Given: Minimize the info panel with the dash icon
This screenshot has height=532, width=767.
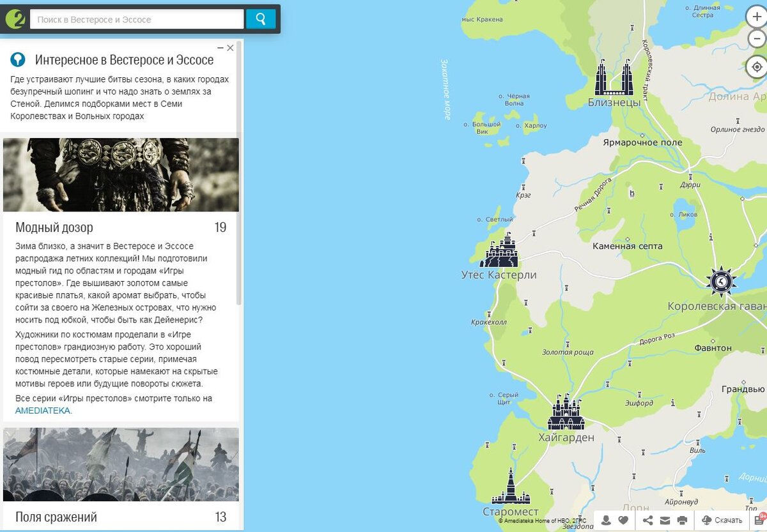Looking at the screenshot, I should pyautogui.click(x=221, y=48).
